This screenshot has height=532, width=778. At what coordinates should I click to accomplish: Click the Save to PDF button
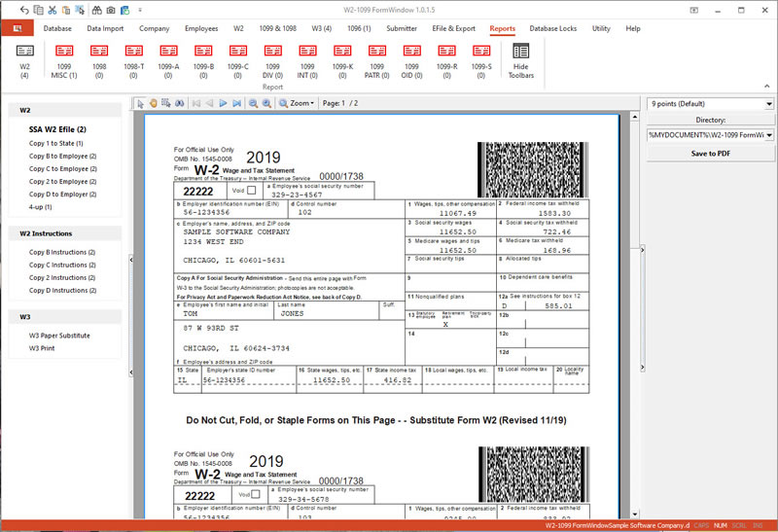pos(710,154)
